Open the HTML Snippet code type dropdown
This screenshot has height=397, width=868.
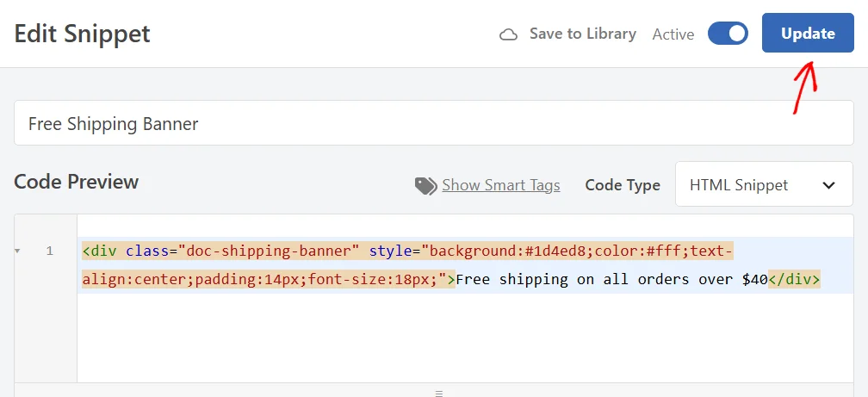(x=764, y=185)
